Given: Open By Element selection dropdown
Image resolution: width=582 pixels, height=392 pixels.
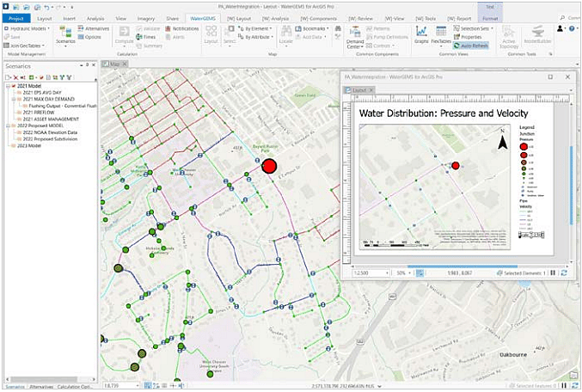Looking at the screenshot, I should tap(255, 28).
